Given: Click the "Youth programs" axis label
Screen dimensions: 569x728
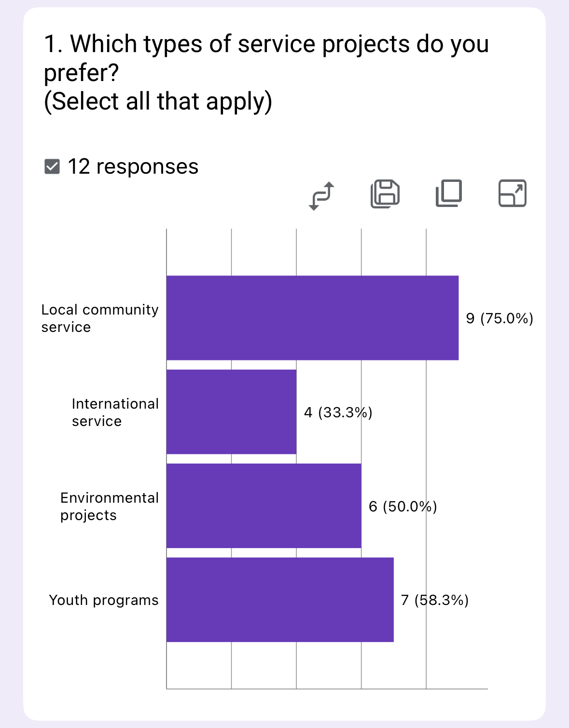Looking at the screenshot, I should [x=104, y=600].
